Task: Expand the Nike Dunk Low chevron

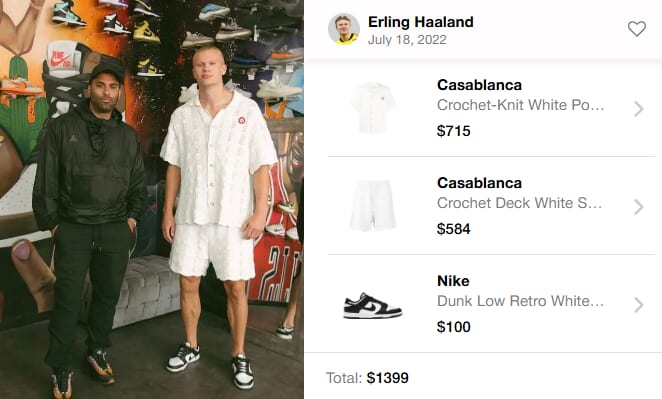Action: 639,305
